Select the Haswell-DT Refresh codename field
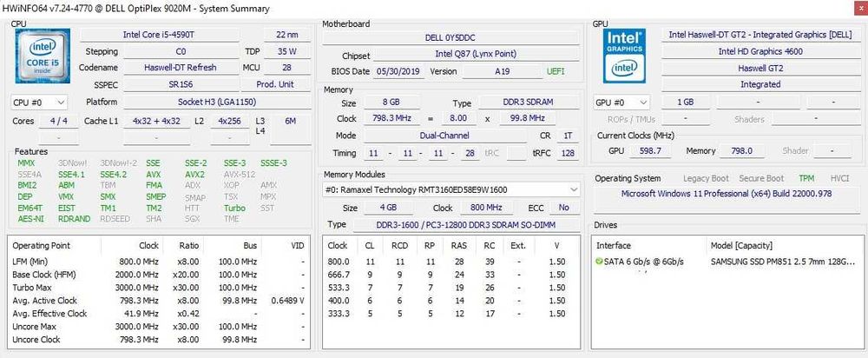 (181, 68)
